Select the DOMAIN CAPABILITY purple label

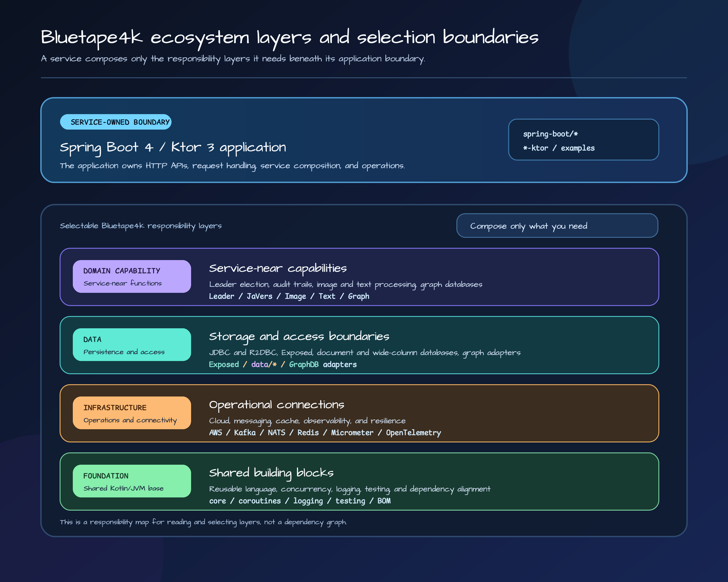point(132,276)
